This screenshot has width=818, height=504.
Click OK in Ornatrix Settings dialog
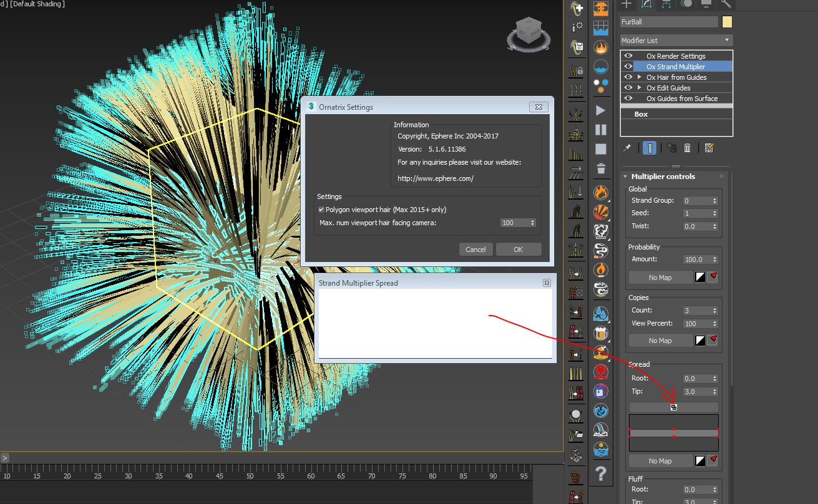coord(518,249)
